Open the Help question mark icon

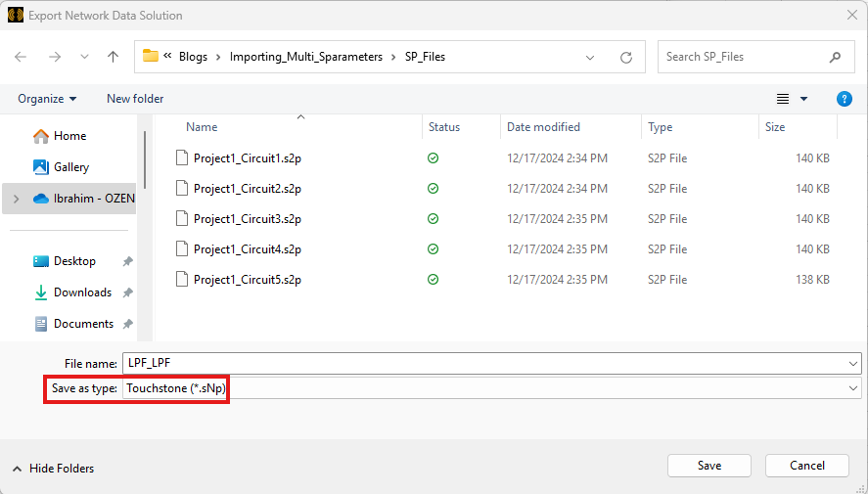tap(845, 99)
